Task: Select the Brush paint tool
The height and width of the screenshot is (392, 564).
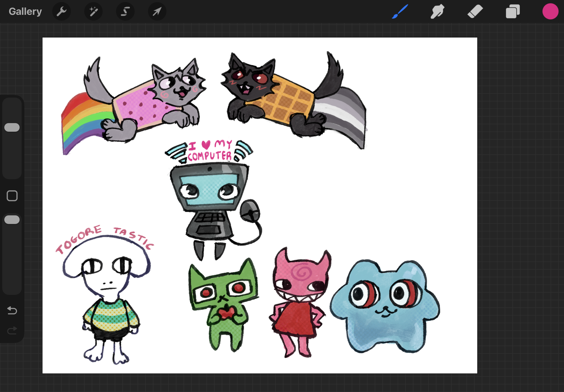Action: point(400,11)
